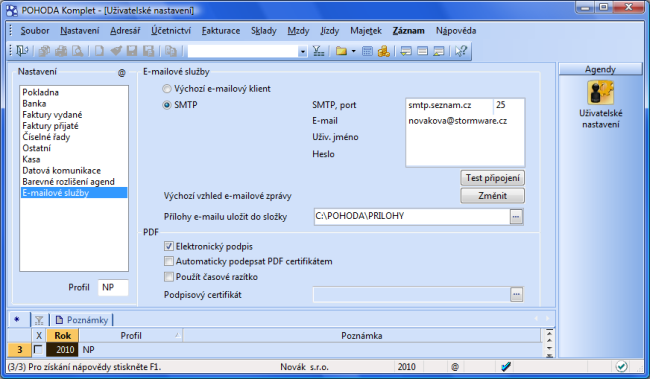
Task: Open the Účetnictví menu
Action: pyautogui.click(x=171, y=31)
